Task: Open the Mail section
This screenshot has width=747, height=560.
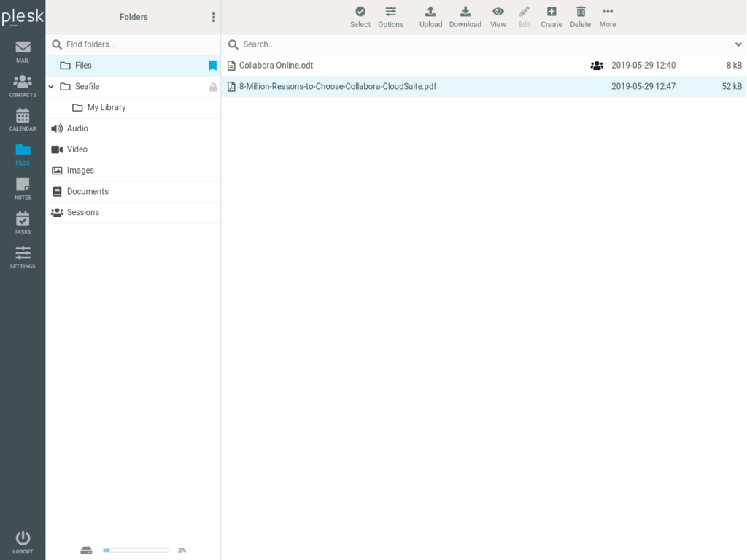Action: [x=23, y=51]
